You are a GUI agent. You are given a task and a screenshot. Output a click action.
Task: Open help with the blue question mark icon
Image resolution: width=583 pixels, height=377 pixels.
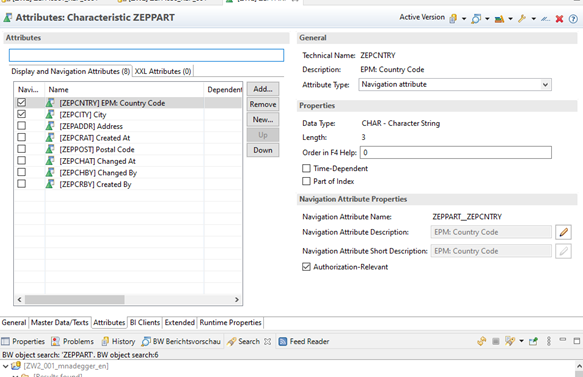tap(573, 19)
